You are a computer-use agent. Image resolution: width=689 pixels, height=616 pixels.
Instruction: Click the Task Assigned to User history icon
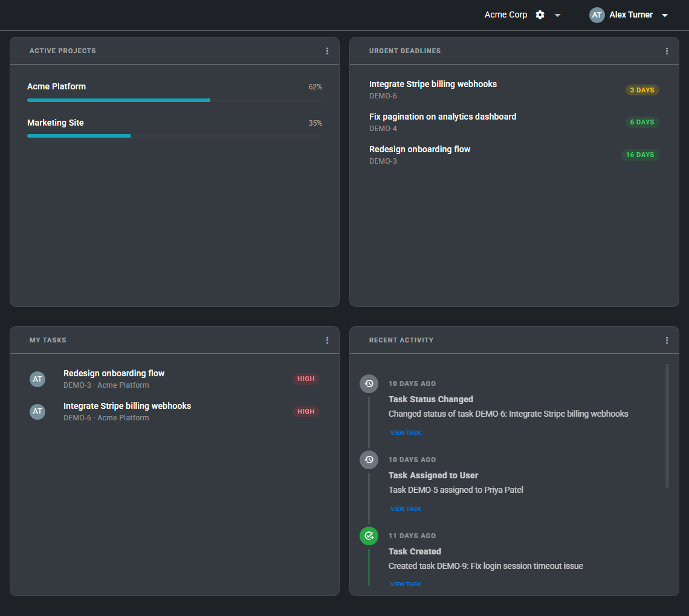click(369, 460)
